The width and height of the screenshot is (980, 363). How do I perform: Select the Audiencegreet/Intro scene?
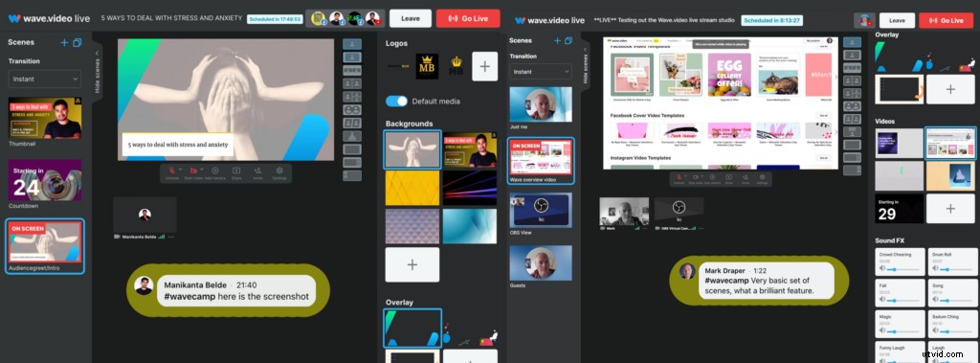point(45,241)
